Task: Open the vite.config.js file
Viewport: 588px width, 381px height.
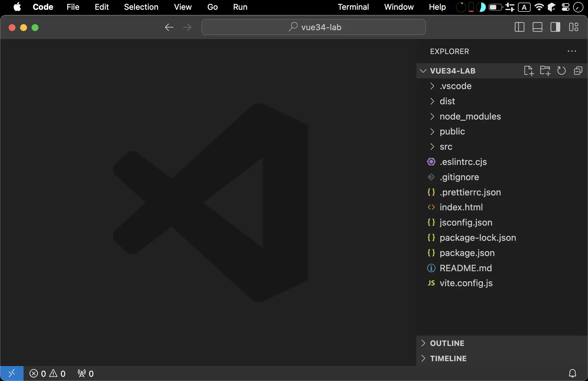Action: (502, 283)
